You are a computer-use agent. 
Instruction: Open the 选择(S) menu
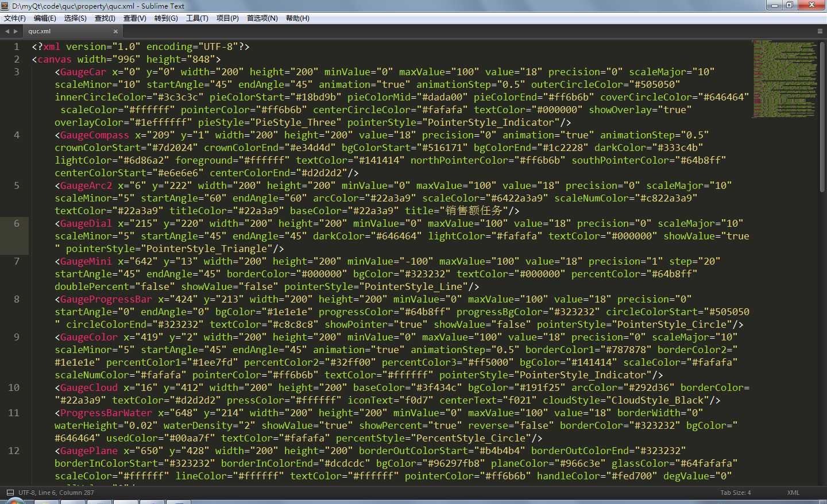point(75,18)
